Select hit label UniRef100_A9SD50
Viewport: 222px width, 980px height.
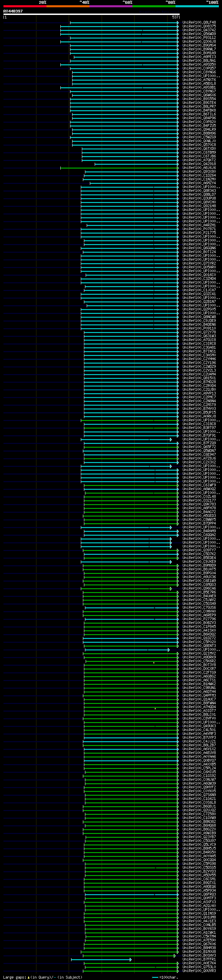tap(199, 64)
